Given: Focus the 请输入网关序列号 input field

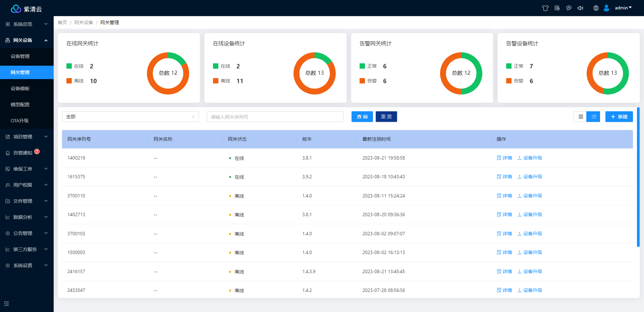Looking at the screenshot, I should [275, 117].
